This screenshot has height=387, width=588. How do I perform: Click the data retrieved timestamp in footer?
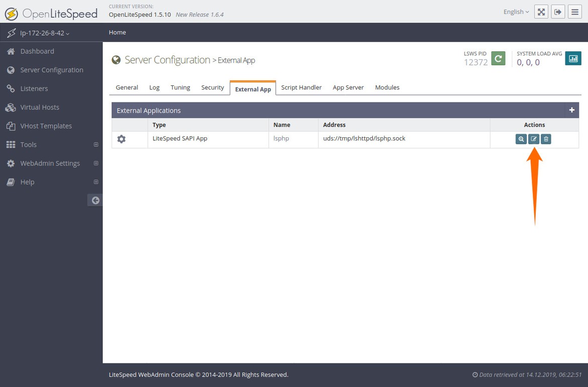pos(527,374)
